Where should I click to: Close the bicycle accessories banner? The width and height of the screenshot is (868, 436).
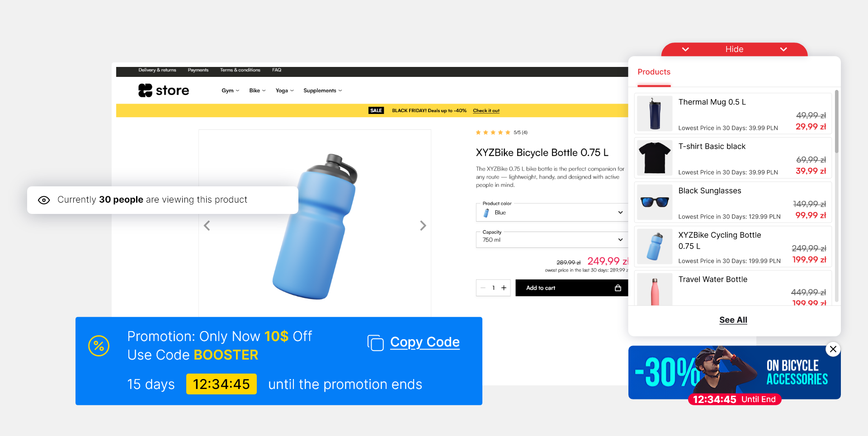833,349
